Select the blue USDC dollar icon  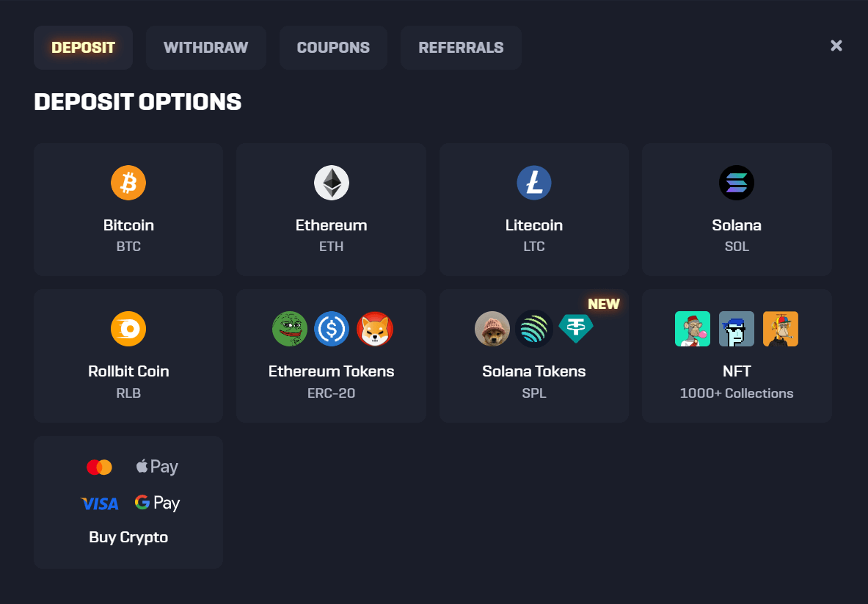[332, 329]
